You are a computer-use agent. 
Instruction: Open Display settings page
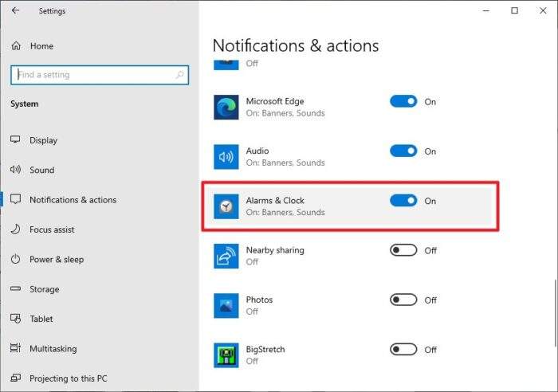[100, 140]
